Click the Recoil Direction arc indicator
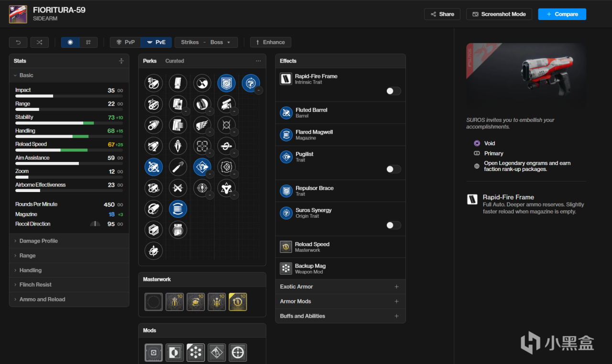 click(x=95, y=224)
